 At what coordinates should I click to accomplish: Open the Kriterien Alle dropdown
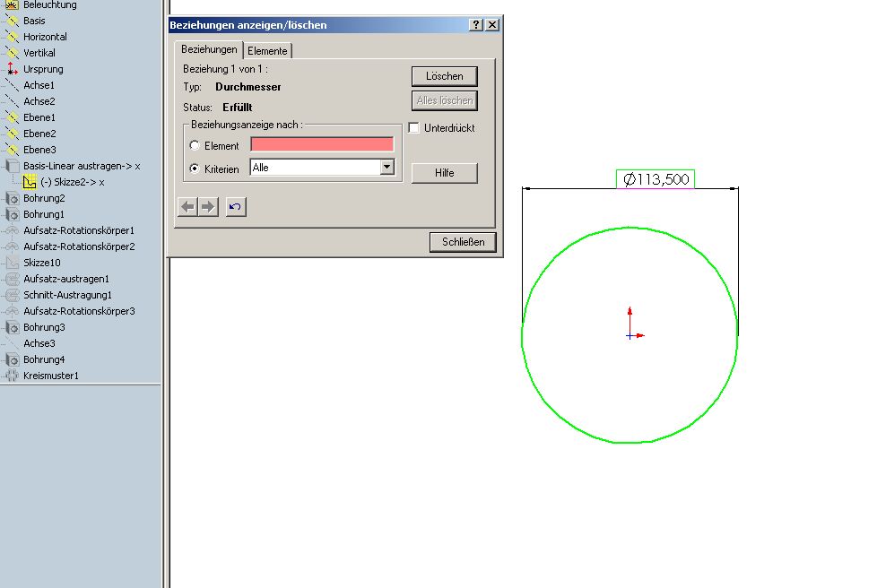[x=386, y=167]
